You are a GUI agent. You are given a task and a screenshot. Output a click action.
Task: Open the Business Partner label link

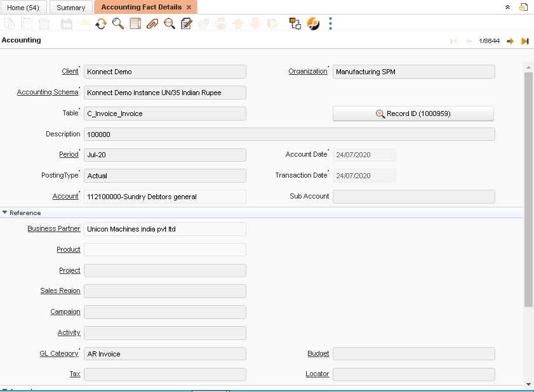pyautogui.click(x=54, y=228)
